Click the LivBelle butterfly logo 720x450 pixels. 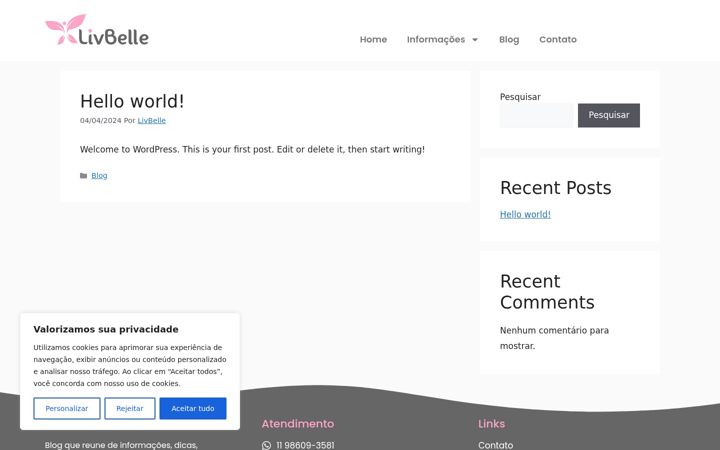click(97, 30)
